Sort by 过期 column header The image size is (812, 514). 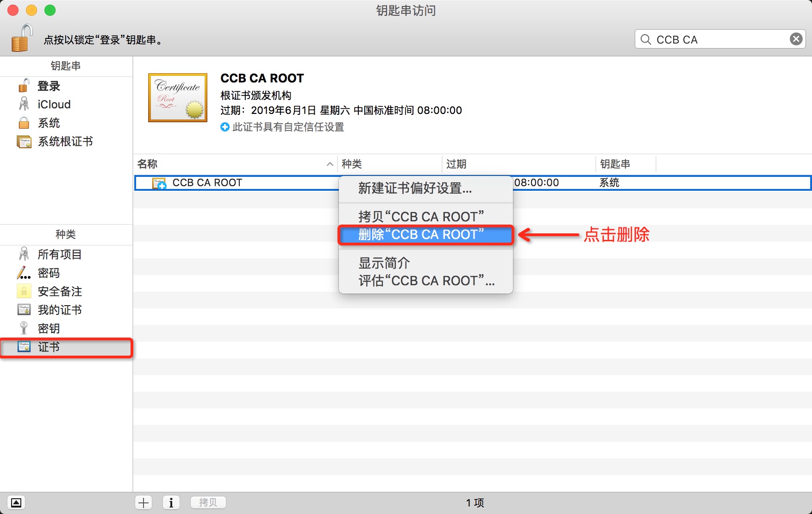pyautogui.click(x=518, y=164)
